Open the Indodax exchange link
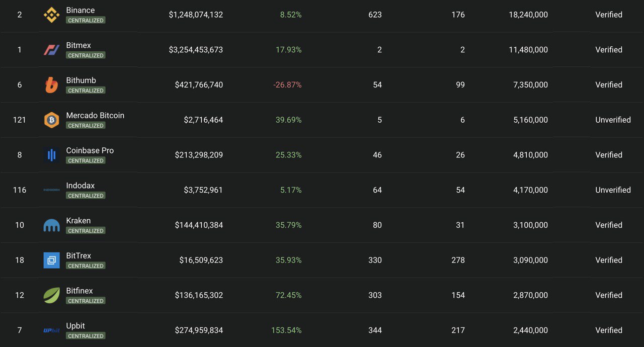644x347 pixels. click(80, 186)
